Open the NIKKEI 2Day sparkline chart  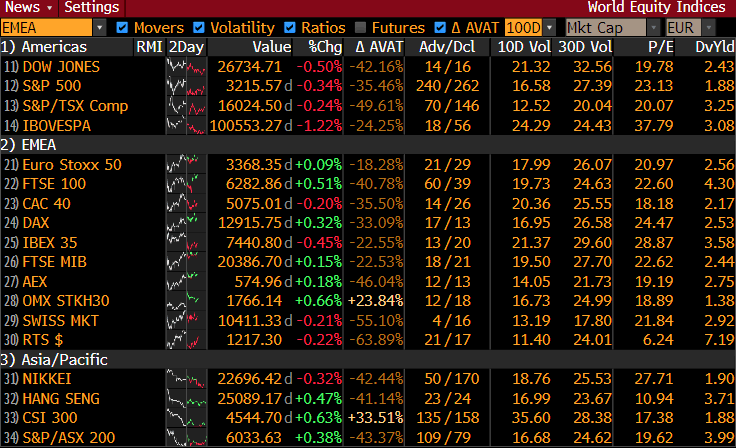186,378
